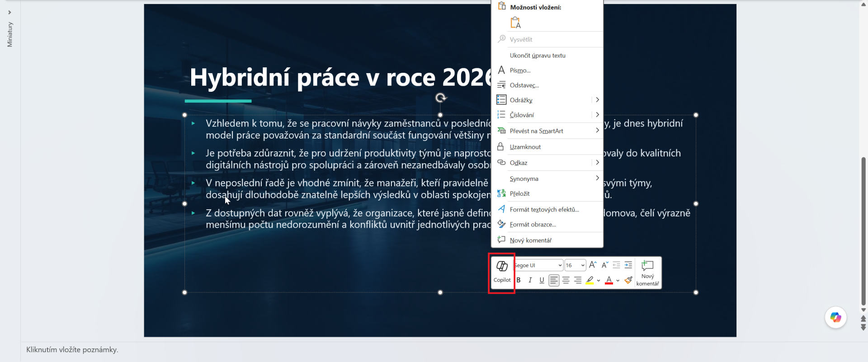This screenshot has width=868, height=362.
Task: Go to the previous slide button
Action: [x=863, y=319]
